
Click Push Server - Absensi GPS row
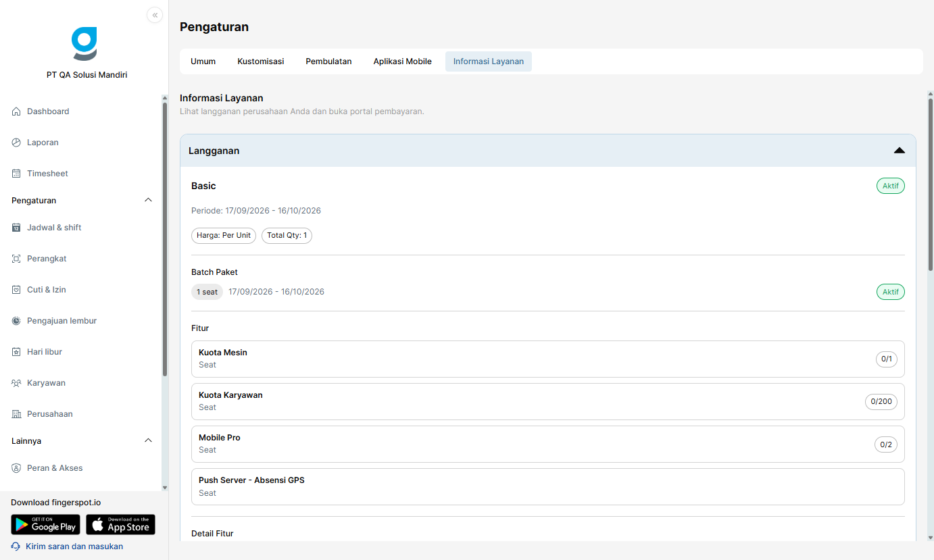click(548, 486)
